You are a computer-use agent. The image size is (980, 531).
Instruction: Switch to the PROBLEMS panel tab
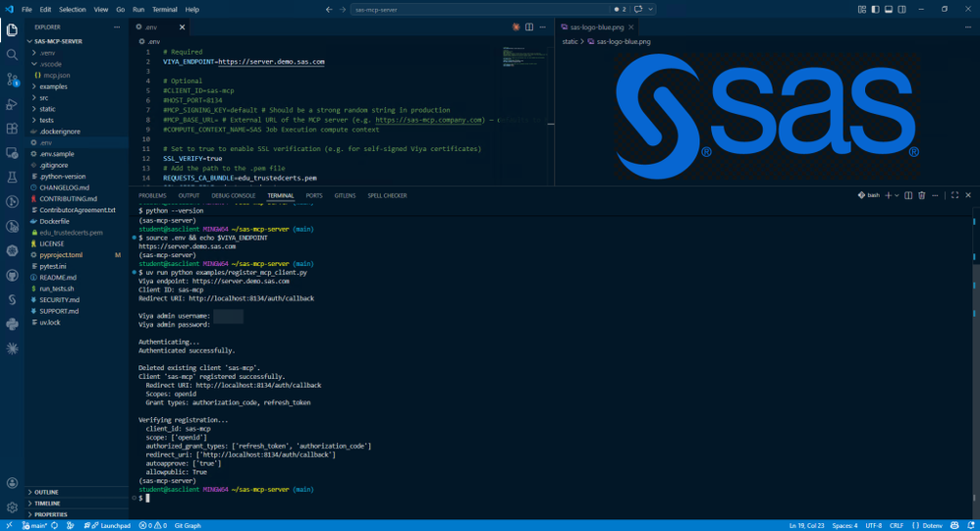[152, 195]
